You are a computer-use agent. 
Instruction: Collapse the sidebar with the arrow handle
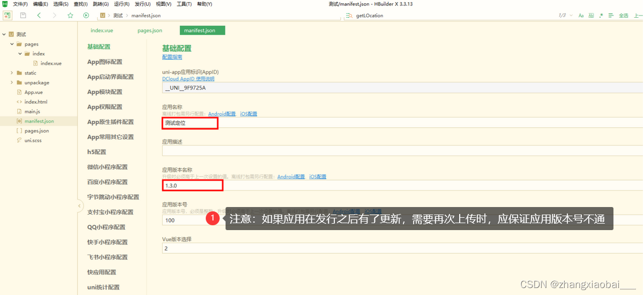point(80,206)
